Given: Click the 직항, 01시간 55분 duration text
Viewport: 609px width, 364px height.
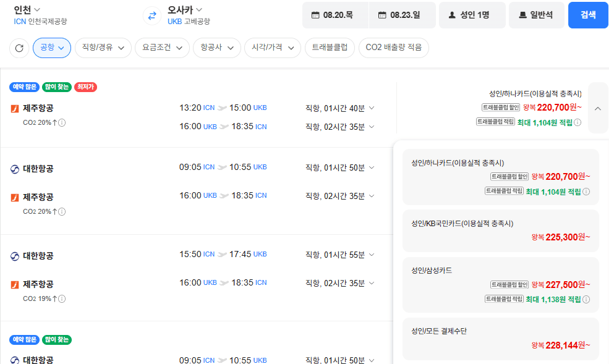Looking at the screenshot, I should 335,255.
